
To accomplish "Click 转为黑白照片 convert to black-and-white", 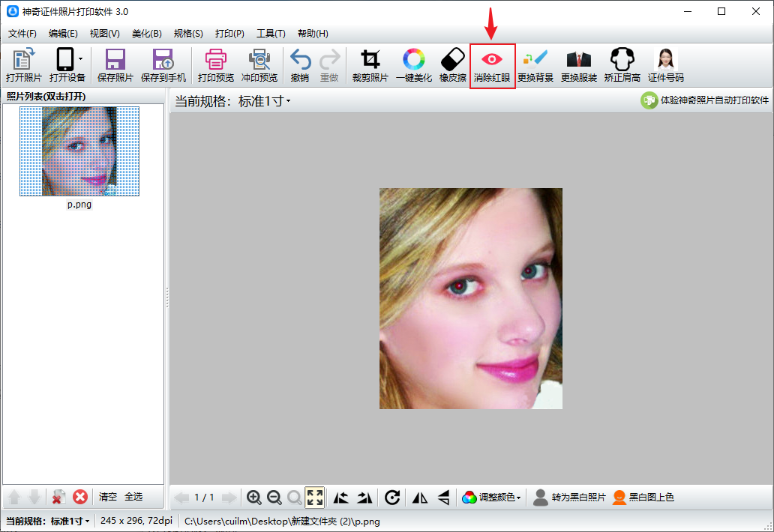I will pos(569,497).
